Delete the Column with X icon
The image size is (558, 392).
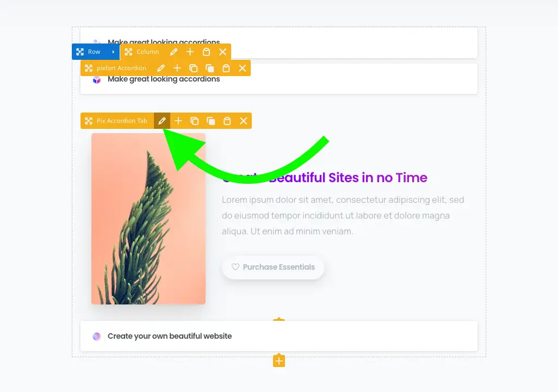tap(223, 52)
